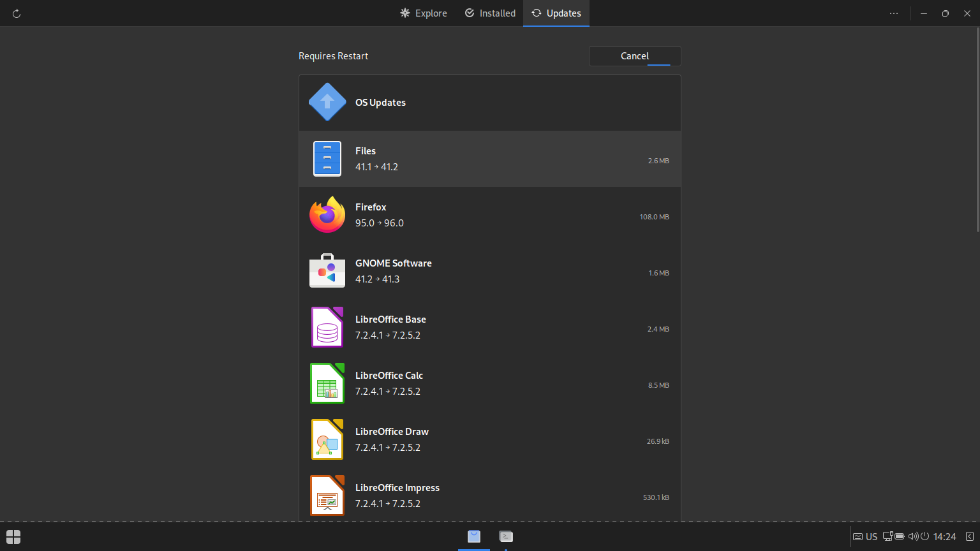Switch to the Installed tab
The image size is (980, 551).
point(490,13)
